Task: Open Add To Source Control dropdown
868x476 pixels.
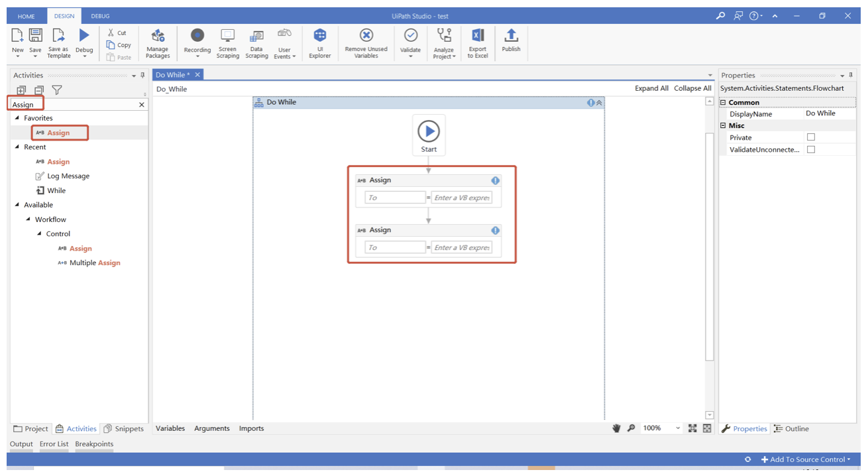Action: [x=805, y=459]
